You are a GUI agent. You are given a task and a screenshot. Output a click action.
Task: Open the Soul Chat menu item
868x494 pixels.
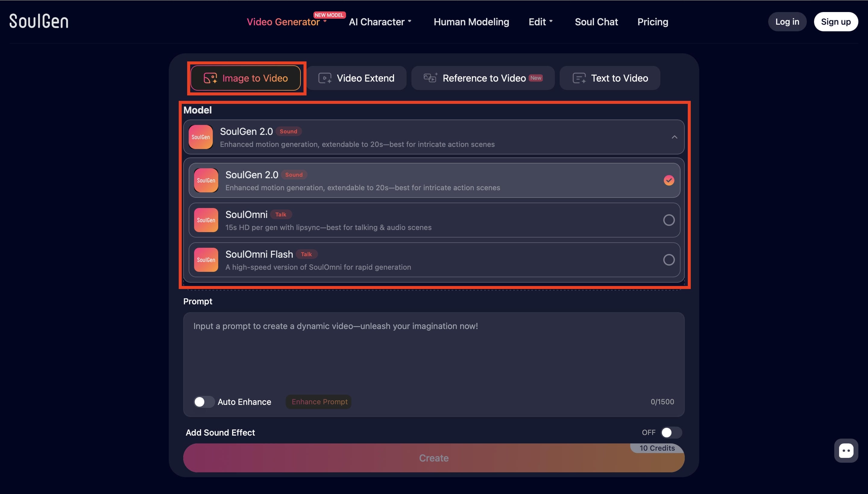596,22
